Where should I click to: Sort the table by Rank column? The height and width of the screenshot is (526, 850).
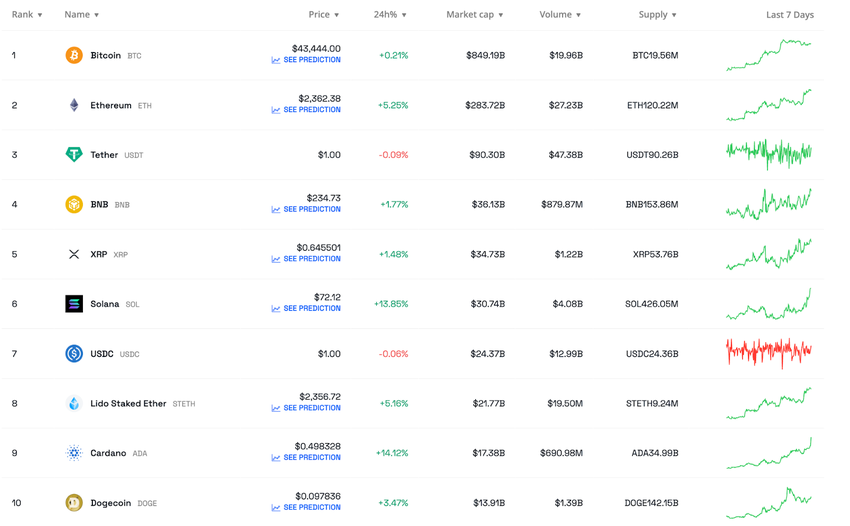(27, 15)
